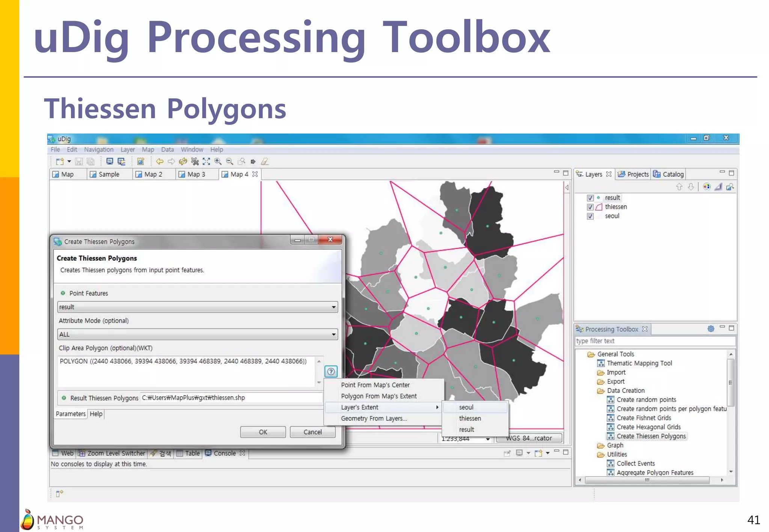Image resolution: width=769 pixels, height=532 pixels.
Task: Toggle visibility of result layer
Action: click(x=590, y=198)
